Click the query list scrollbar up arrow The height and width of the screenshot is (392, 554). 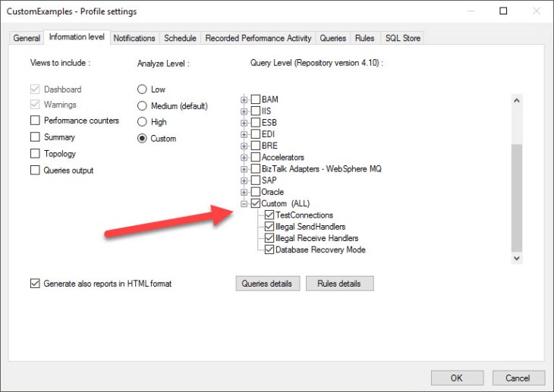[x=517, y=101]
